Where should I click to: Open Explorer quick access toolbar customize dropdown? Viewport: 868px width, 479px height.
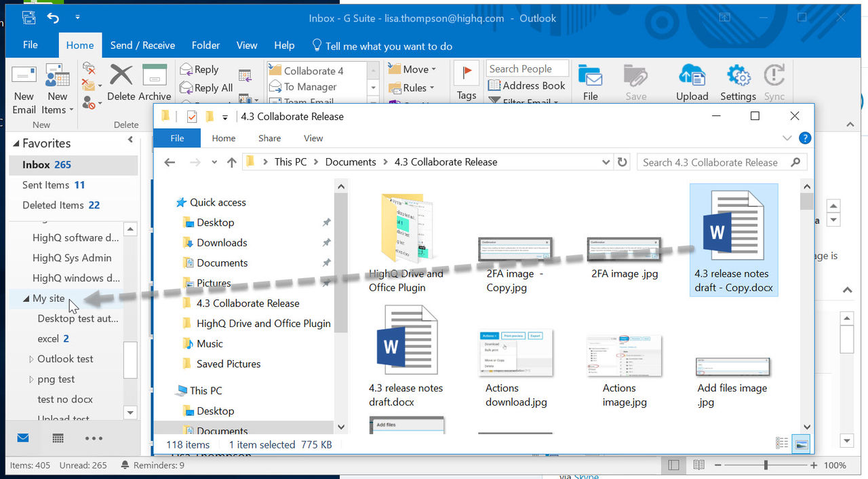[225, 117]
